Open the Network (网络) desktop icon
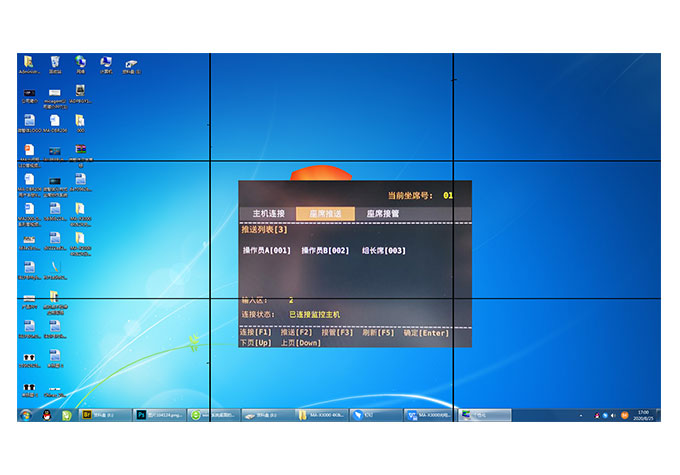The height and width of the screenshot is (475, 680). tap(80, 65)
